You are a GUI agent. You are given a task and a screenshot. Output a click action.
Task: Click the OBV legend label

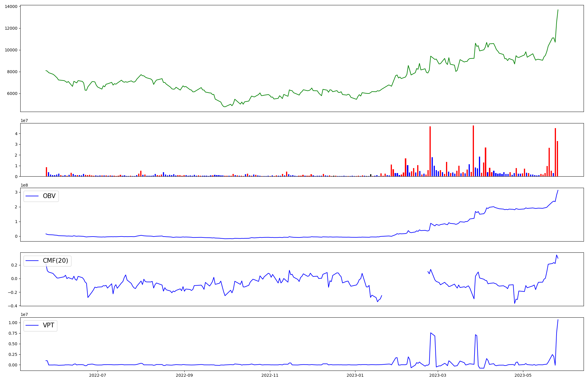point(49,196)
